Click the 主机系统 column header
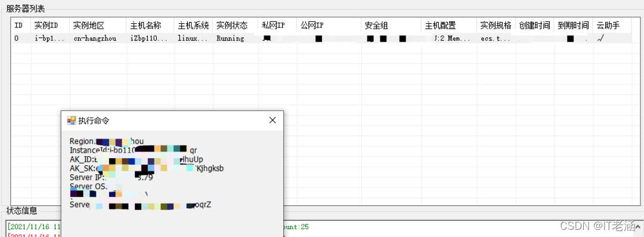644x237 pixels. (193, 26)
